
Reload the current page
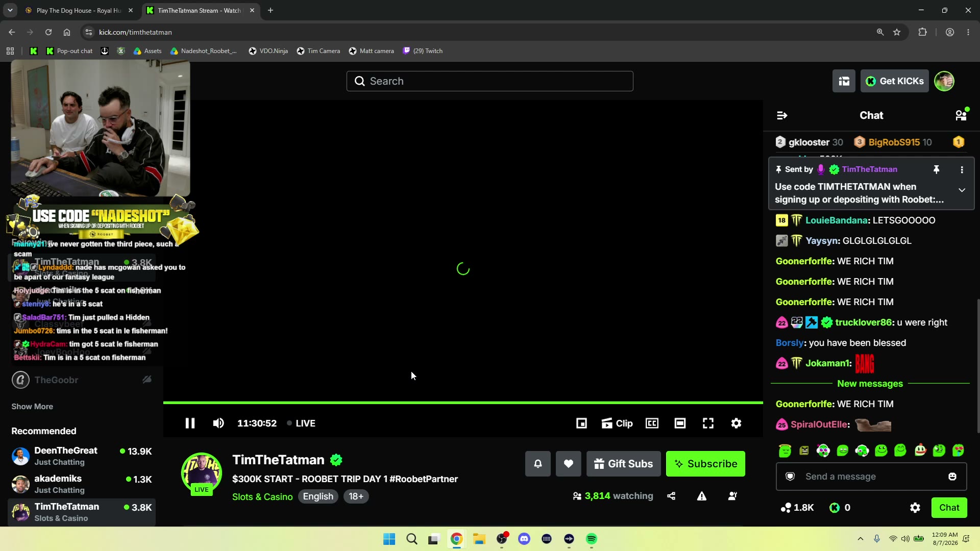click(48, 32)
